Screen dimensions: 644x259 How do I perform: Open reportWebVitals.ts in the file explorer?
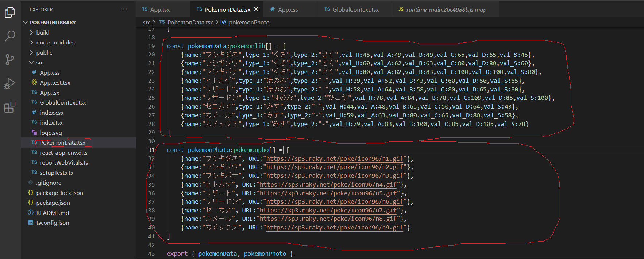tap(78, 163)
